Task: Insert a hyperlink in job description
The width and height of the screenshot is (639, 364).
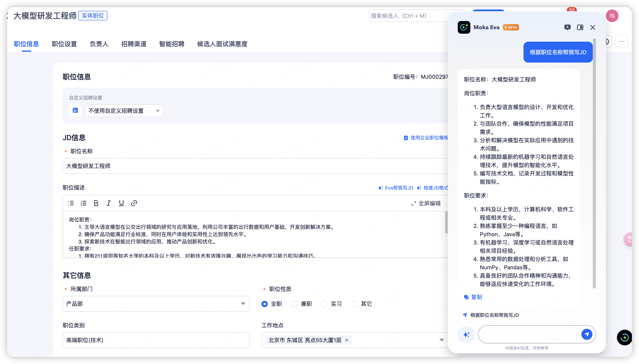Action: pos(134,203)
